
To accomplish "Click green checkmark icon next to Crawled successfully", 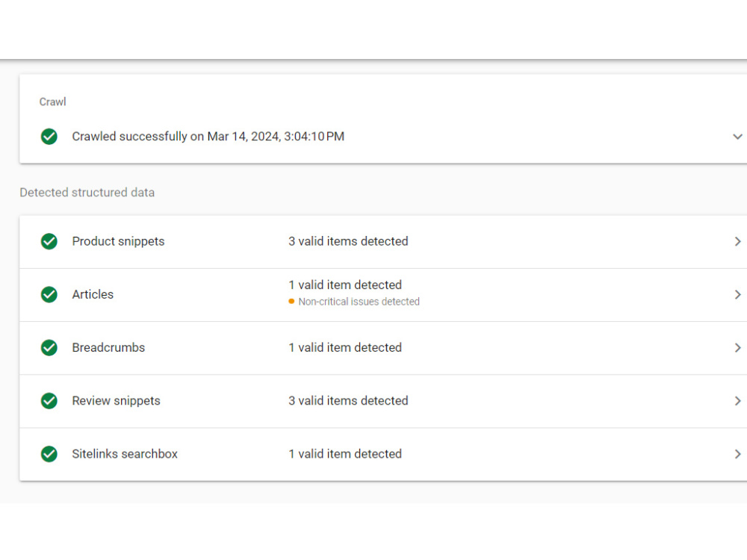I will click(49, 137).
